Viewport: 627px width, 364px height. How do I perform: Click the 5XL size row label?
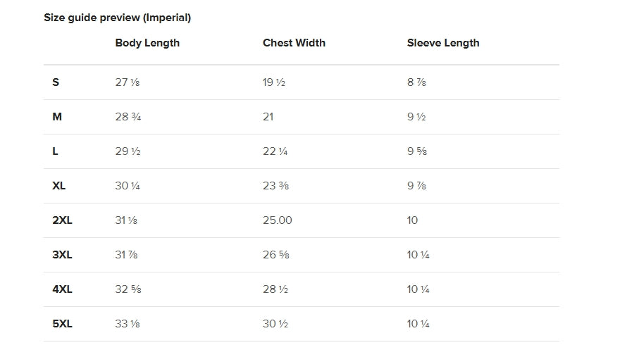[x=62, y=324]
